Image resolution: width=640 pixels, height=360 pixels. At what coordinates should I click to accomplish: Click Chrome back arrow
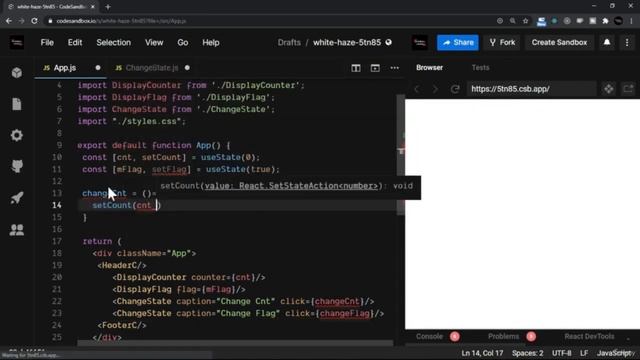pyautogui.click(x=9, y=21)
